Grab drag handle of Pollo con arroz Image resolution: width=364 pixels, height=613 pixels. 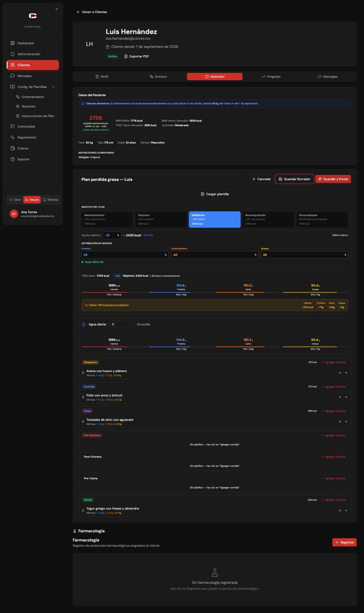point(83,397)
